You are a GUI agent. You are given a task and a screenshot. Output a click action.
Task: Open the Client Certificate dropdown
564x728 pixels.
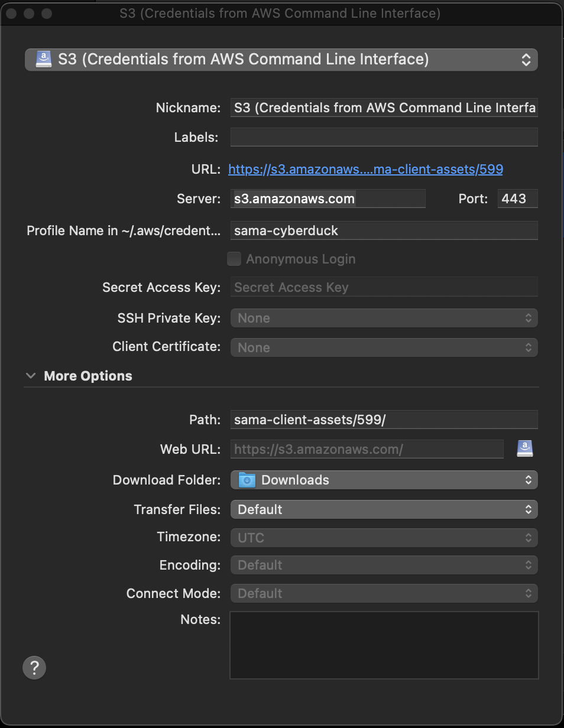pos(384,347)
